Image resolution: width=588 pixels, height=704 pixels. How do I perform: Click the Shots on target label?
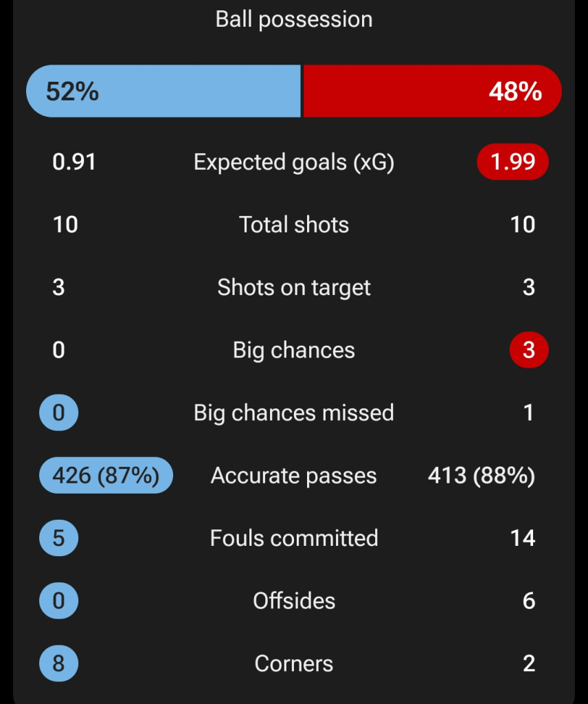point(294,287)
